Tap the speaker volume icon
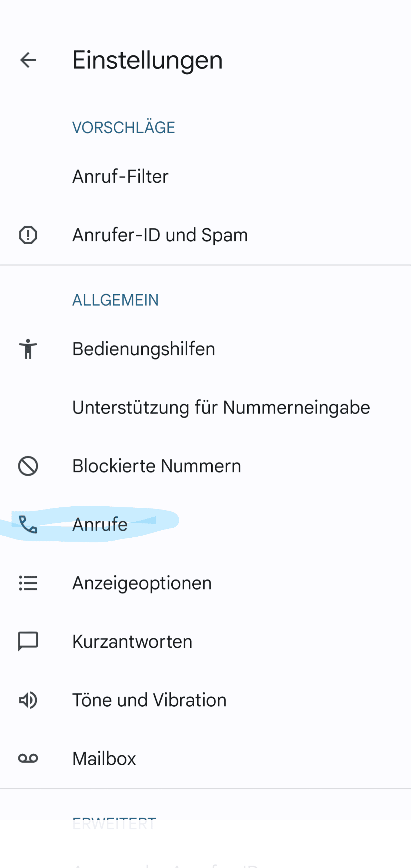411x868 pixels. click(28, 700)
